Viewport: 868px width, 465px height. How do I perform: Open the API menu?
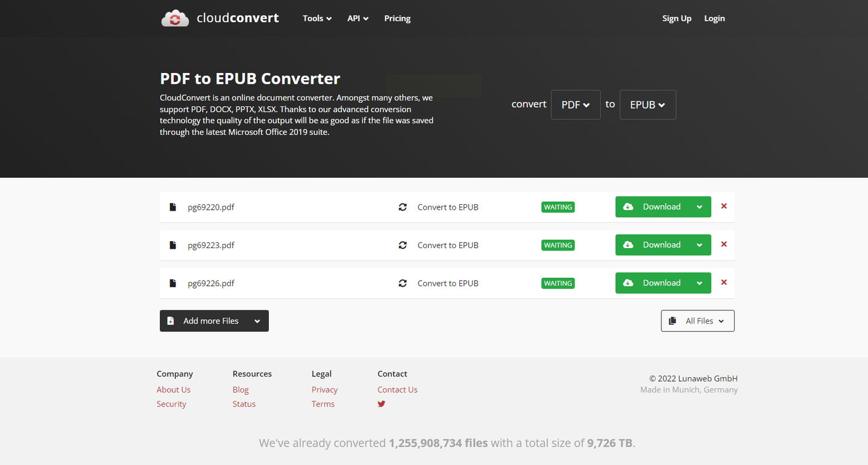(x=358, y=18)
